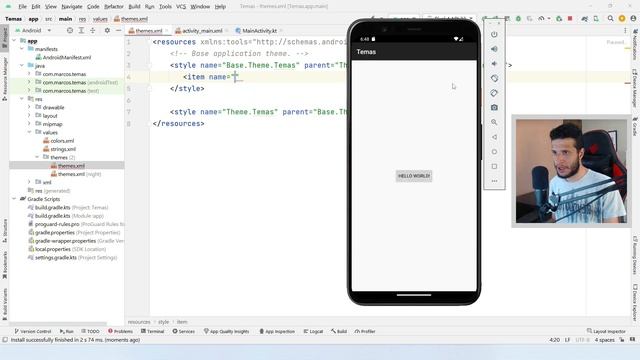This screenshot has width=640, height=360.
Task: Open the Profiler tool window
Action: (x=365, y=331)
